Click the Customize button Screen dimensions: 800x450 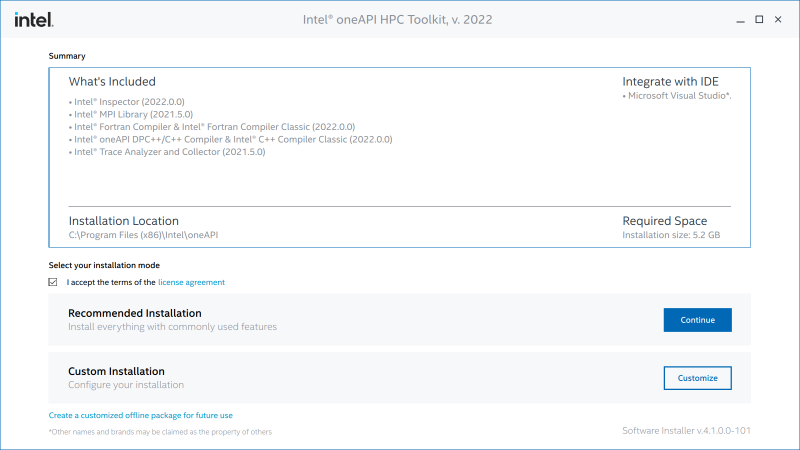(697, 378)
